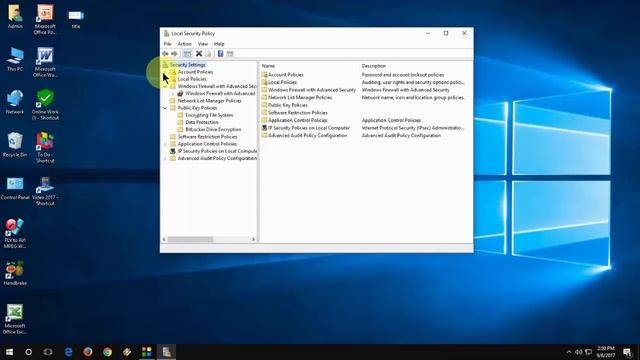Viewport: 640px width, 360px height.
Task: Select the Video 2017 shortcut desktop icon
Action: [45, 191]
